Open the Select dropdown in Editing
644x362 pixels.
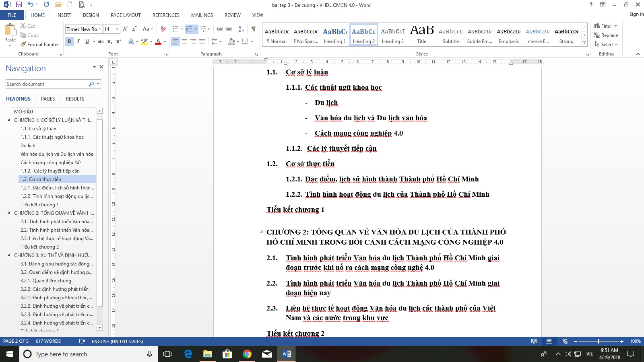606,44
